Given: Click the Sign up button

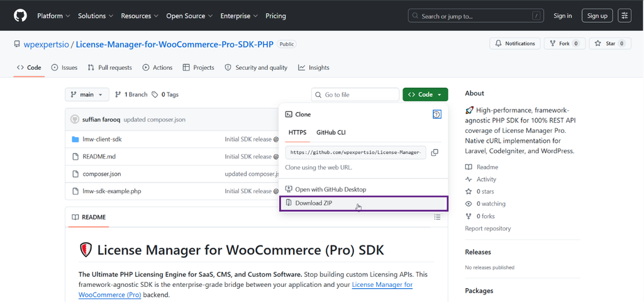Looking at the screenshot, I should [597, 16].
